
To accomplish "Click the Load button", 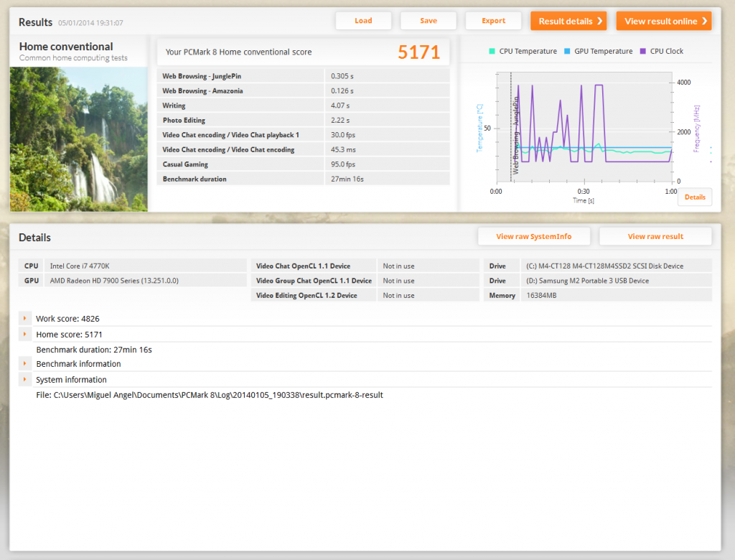I will click(363, 21).
